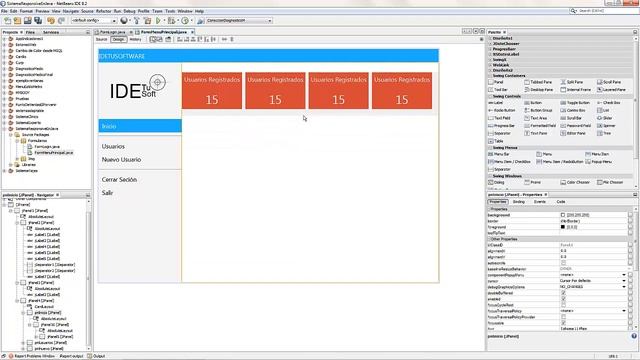Image resolution: width=640 pixels, height=360 pixels.
Task: Select the Popup Menu palette component
Action: (598, 162)
